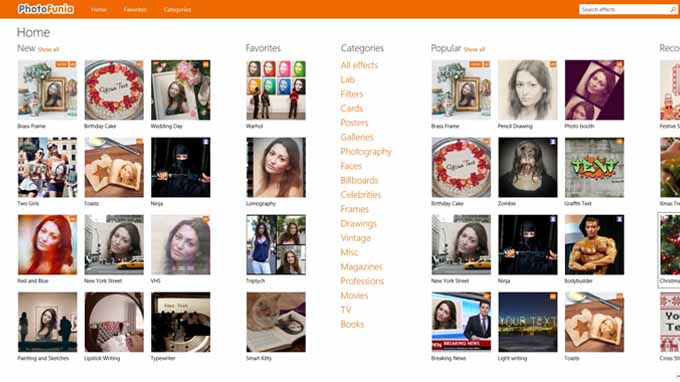Select the Graffiti Text effect thumbnail

594,167
